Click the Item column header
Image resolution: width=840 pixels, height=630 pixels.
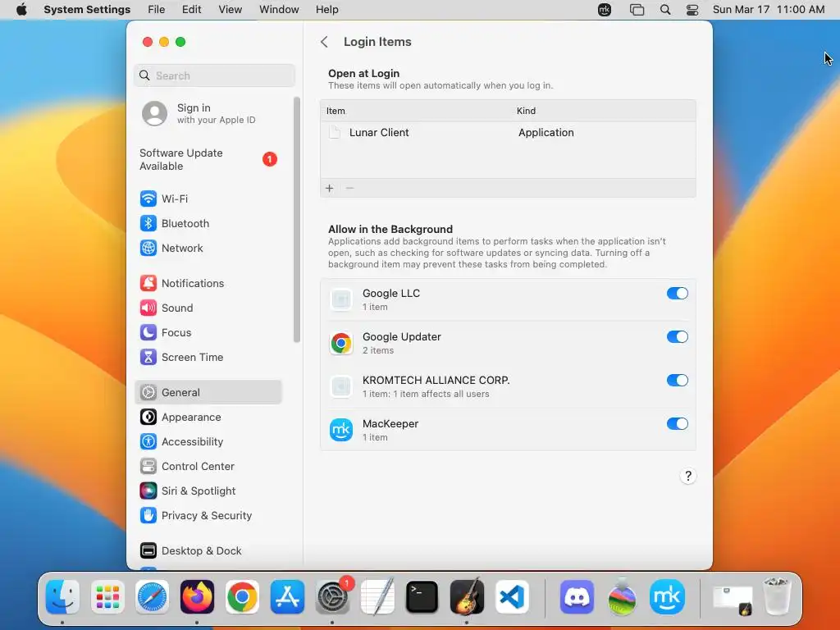(336, 111)
